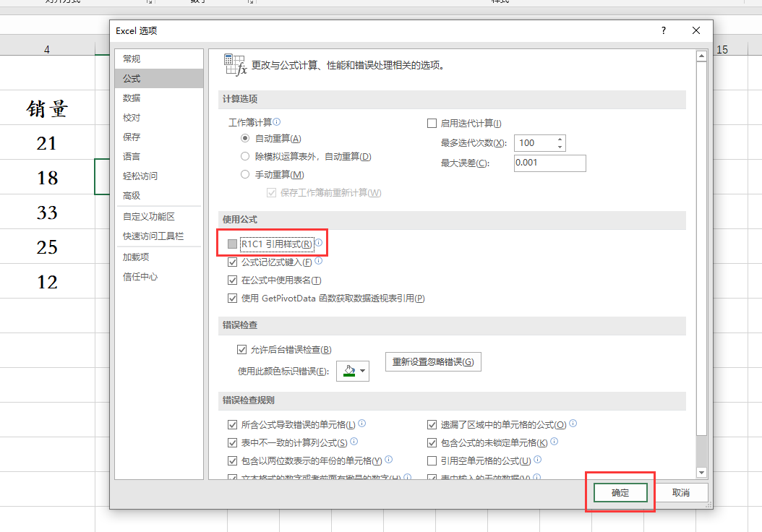Open the 数据 options category
The width and height of the screenshot is (762, 532).
159,98
